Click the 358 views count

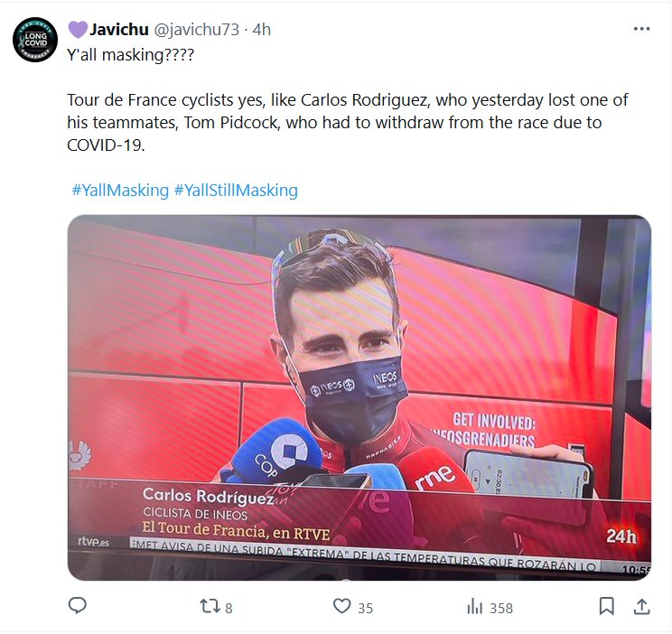point(501,608)
